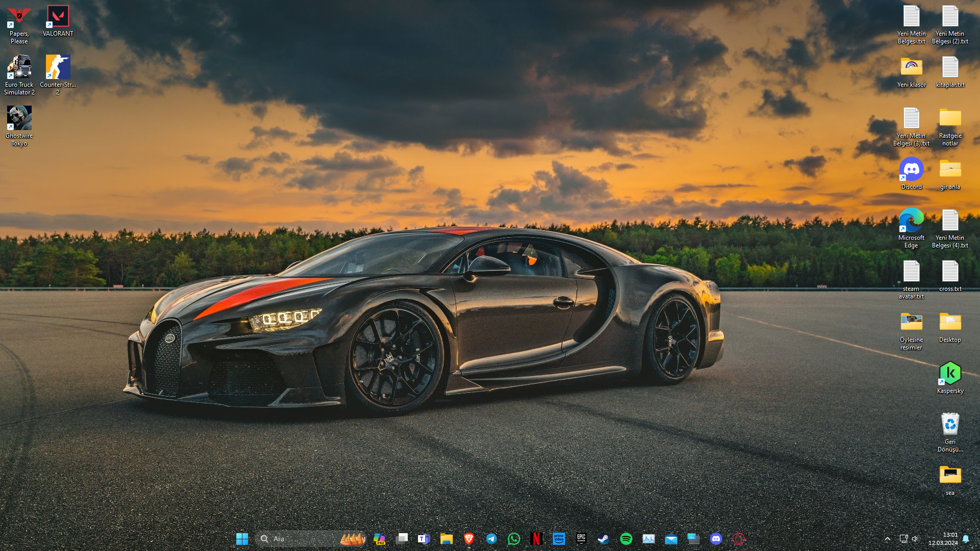
Task: Select the Yeni Metin Belgesi.txt file
Action: coord(911,24)
